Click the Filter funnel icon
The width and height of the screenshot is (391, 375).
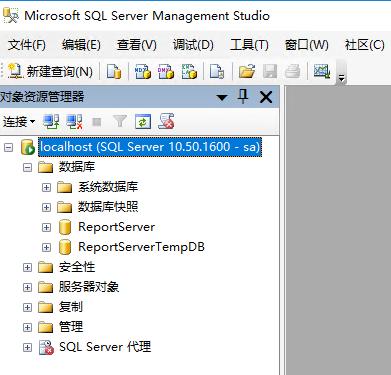[x=120, y=122]
